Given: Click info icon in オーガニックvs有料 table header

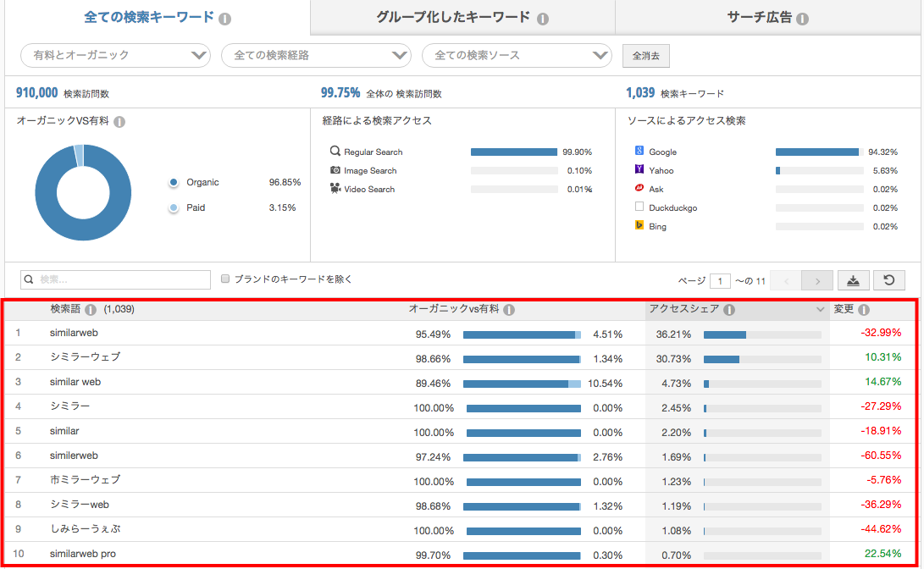Looking at the screenshot, I should coord(509,309).
